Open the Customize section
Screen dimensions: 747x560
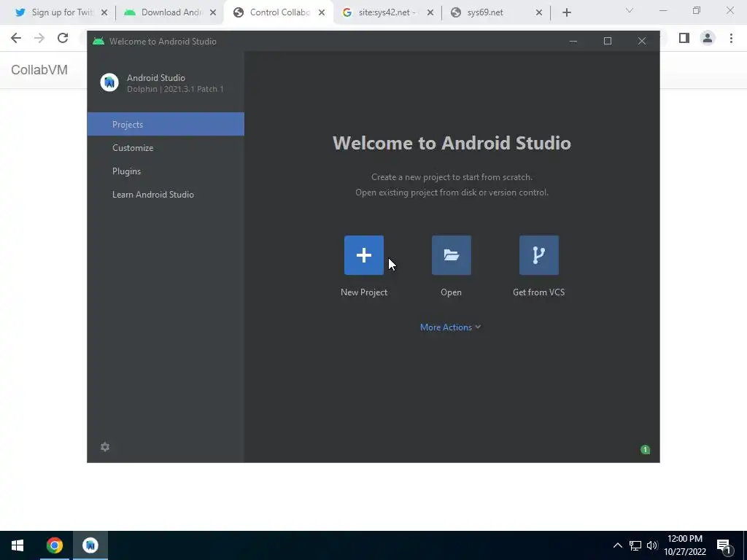tap(166, 147)
